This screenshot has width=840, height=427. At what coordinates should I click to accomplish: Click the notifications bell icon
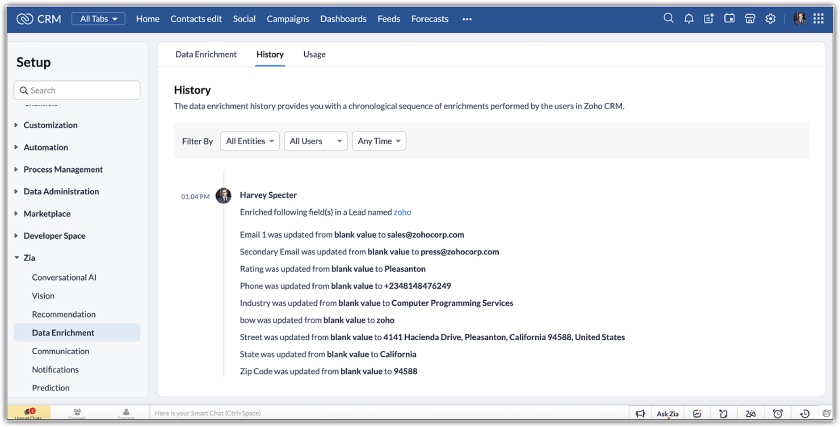point(688,19)
